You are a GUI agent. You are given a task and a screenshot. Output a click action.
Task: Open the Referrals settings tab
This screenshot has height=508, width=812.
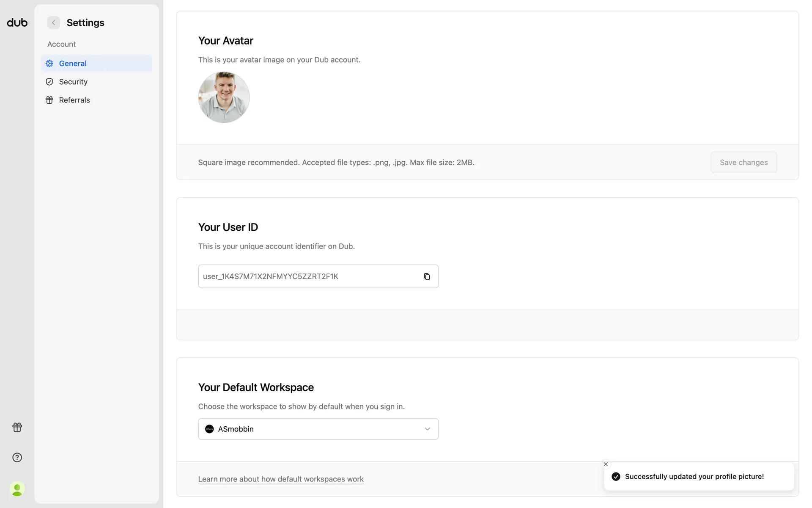(74, 100)
